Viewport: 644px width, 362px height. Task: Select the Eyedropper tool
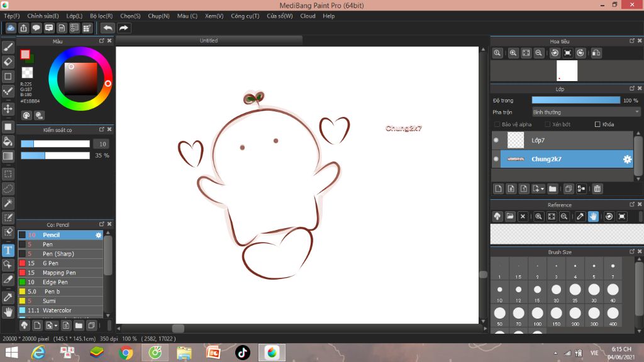[8, 297]
